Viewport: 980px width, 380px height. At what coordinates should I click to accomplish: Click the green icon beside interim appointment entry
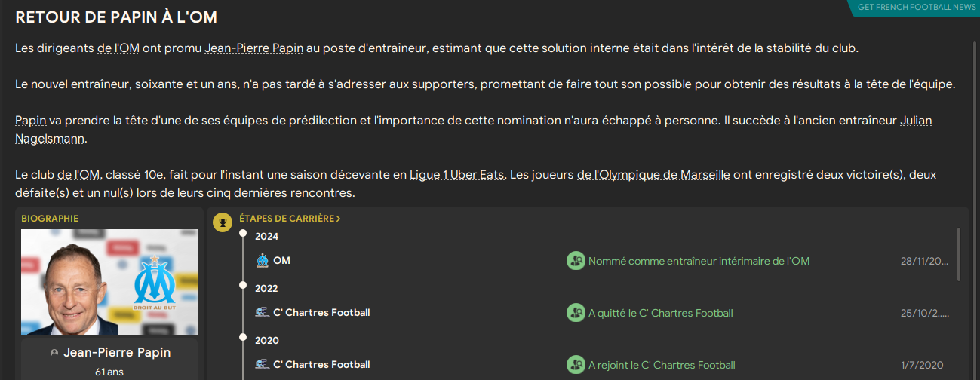click(x=576, y=261)
